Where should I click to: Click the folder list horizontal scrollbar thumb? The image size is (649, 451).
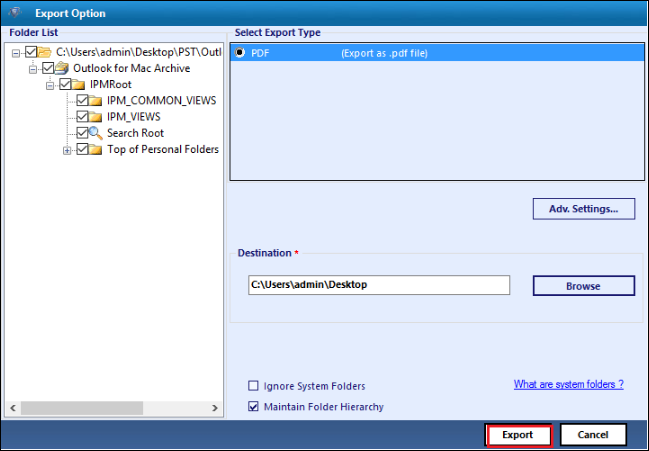click(x=82, y=408)
